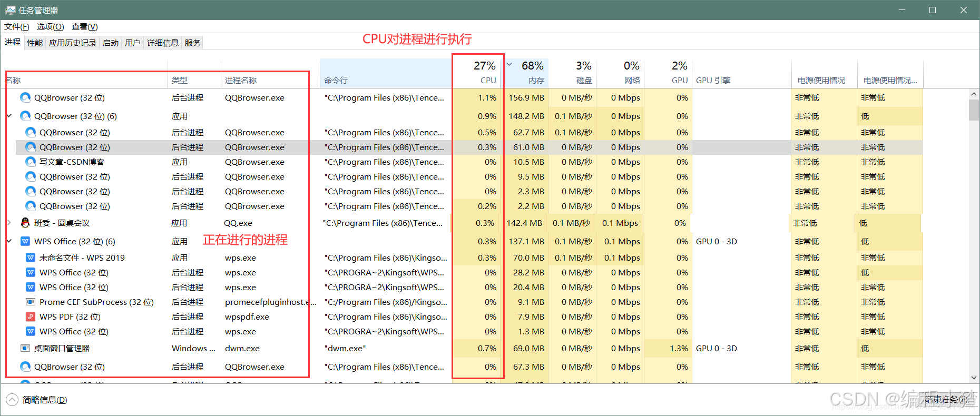Screen dimensions: 980x416
Task: Sort by the GPU percentage column header
Action: point(668,73)
